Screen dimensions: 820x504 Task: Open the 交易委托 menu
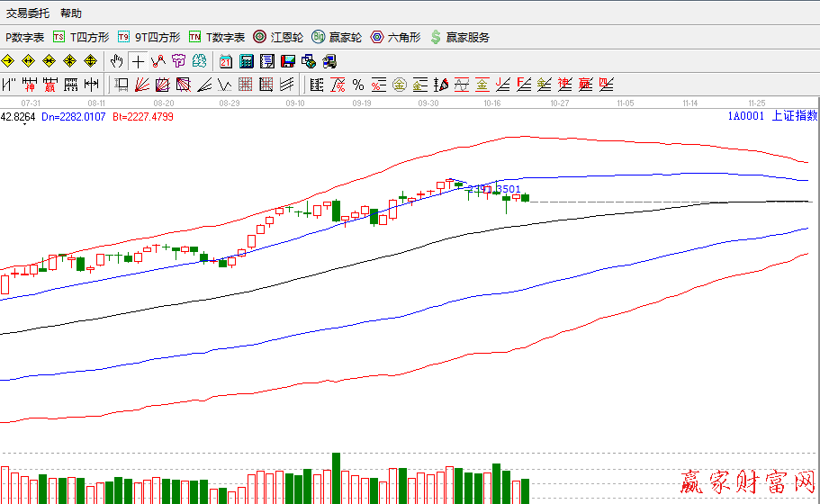tap(28, 13)
